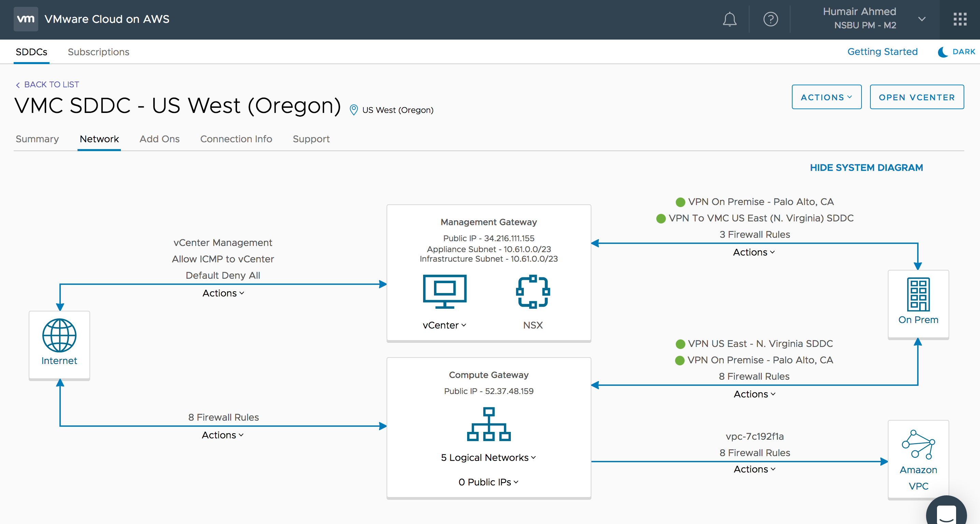Click VPN To VMC US East status
The width and height of the screenshot is (980, 524).
click(x=755, y=218)
